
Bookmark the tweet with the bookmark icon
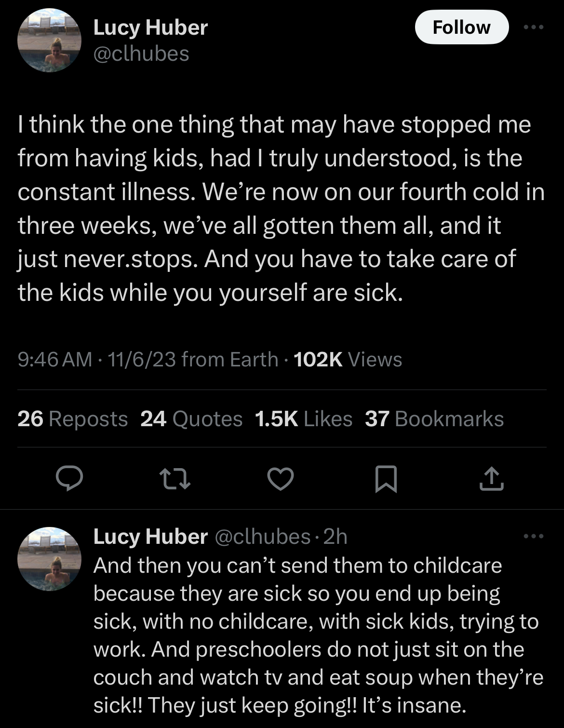(x=386, y=478)
